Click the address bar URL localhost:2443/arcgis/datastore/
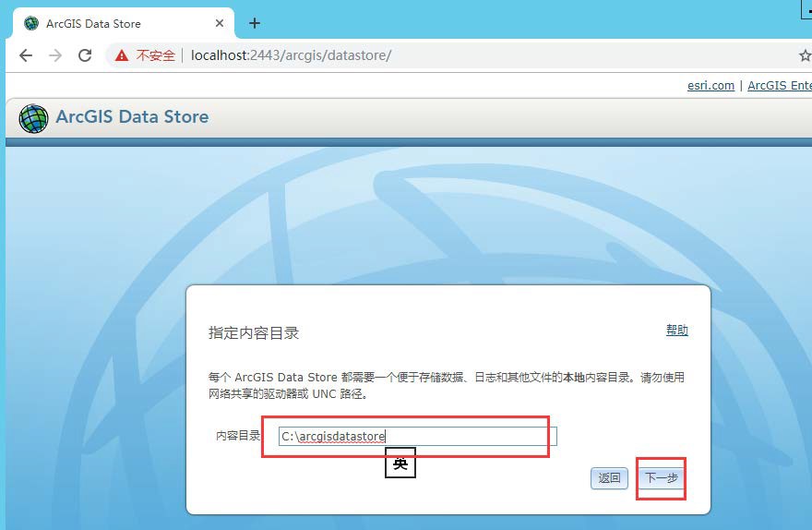Screen dimensions: 812x530 tap(291, 55)
